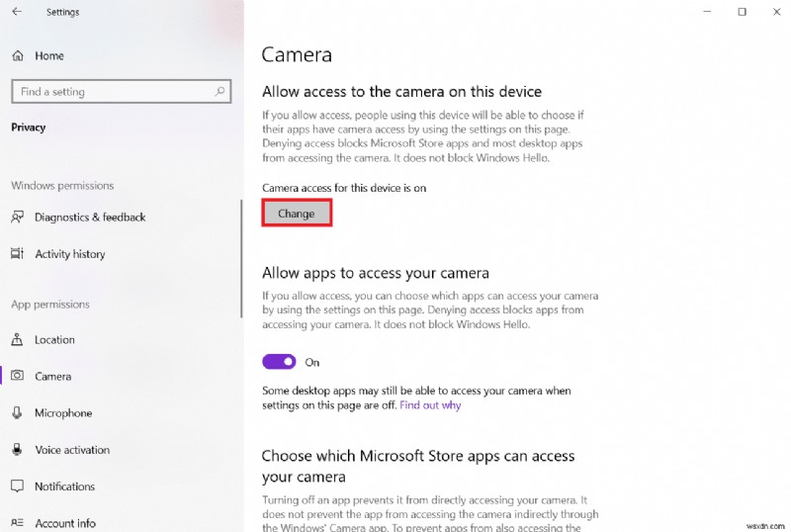Open the Voice activation icon

point(18,450)
